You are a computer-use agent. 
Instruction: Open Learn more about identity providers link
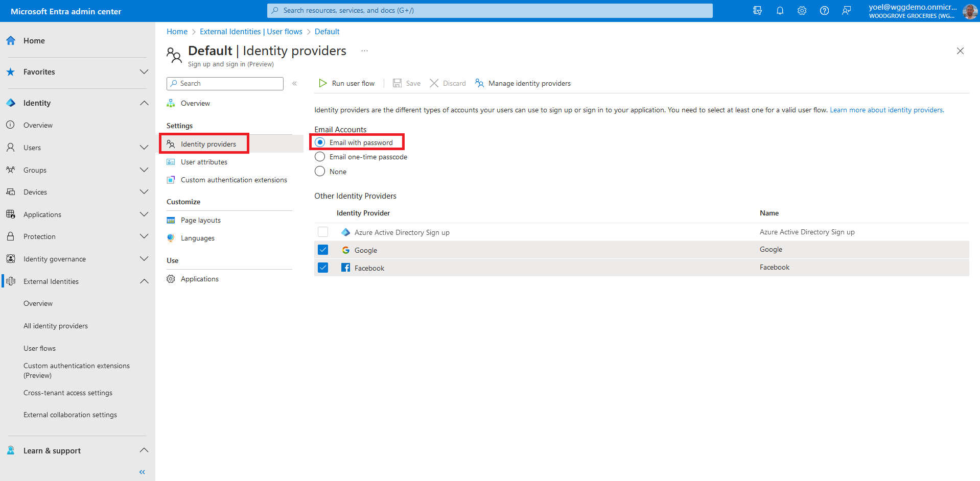click(886, 110)
